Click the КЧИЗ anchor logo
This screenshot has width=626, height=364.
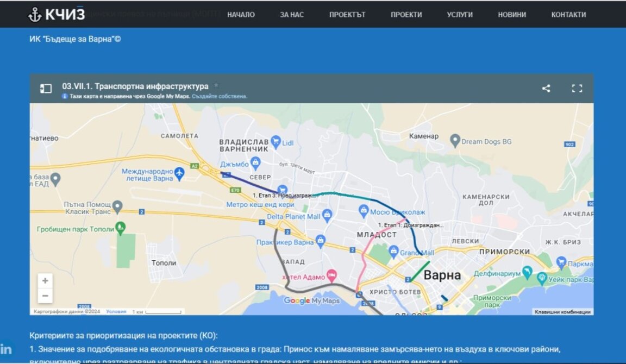(57, 15)
